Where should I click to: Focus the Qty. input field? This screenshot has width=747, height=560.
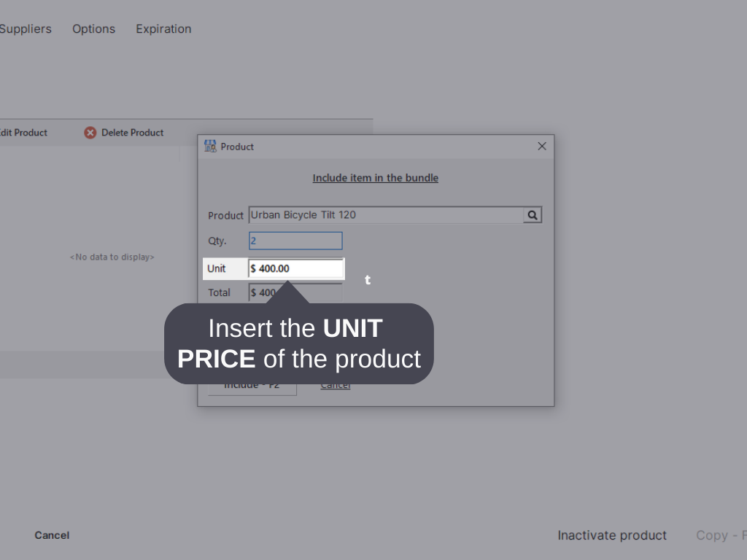click(x=295, y=241)
